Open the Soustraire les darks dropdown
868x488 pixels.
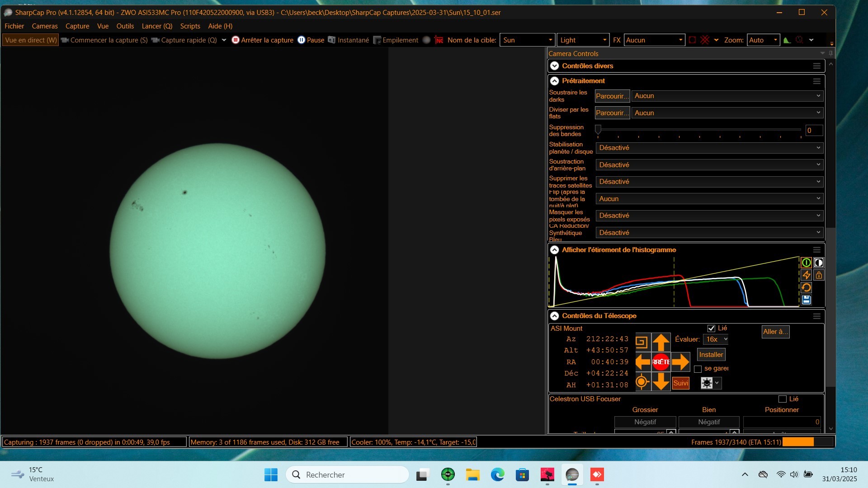[727, 96]
